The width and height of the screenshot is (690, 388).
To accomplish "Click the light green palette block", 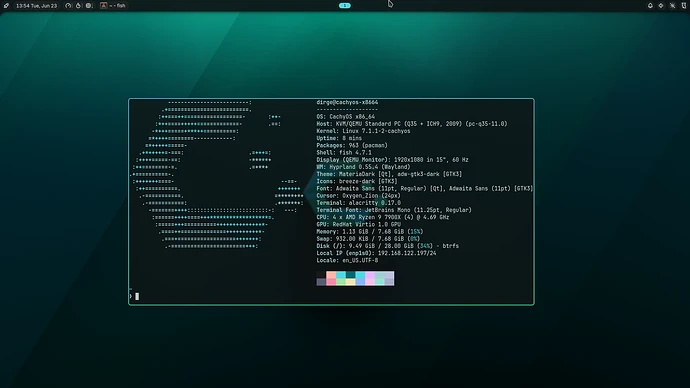I will (341, 282).
